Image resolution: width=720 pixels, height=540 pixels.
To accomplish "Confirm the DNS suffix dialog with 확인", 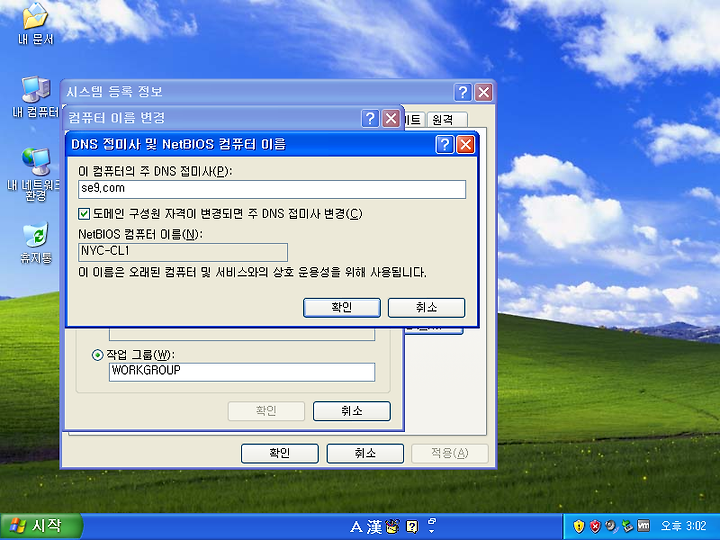I will (342, 308).
